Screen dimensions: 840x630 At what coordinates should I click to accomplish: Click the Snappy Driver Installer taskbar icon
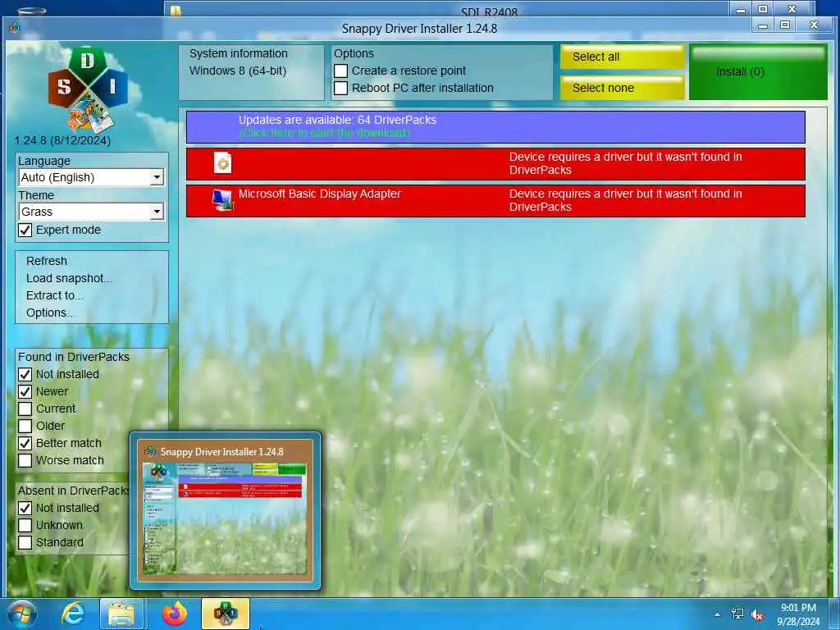tap(226, 614)
